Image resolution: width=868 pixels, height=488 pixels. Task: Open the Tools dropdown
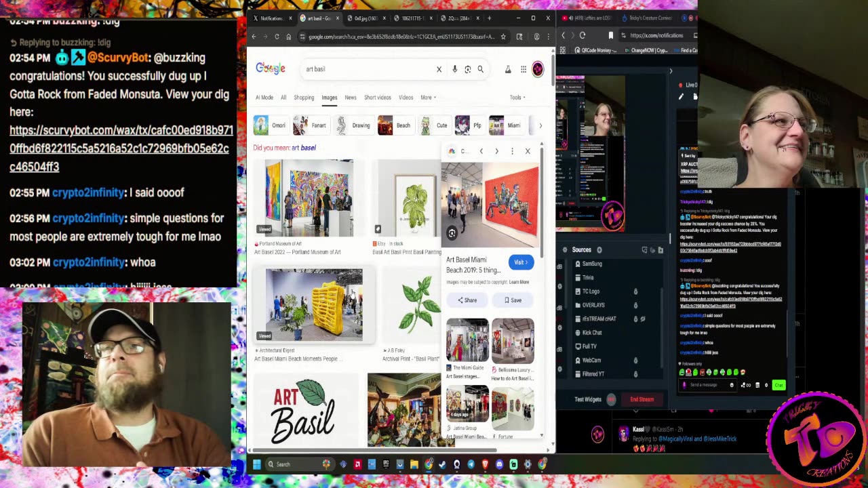[517, 98]
